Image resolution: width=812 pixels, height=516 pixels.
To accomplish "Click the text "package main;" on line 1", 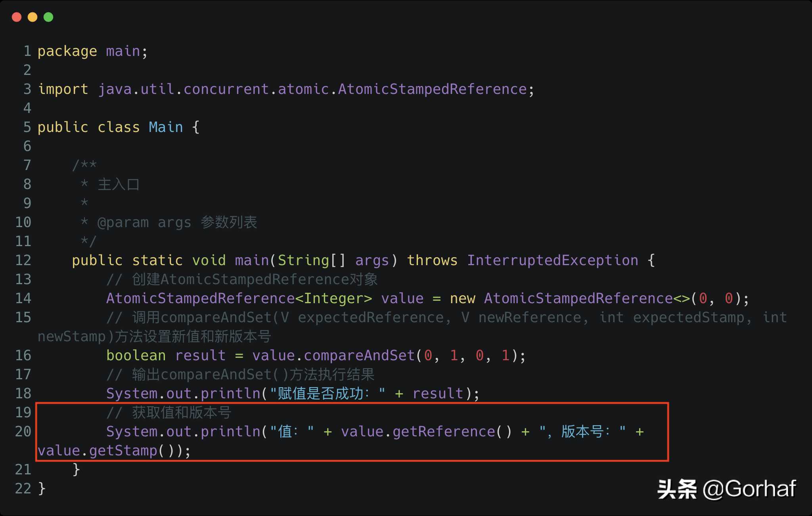I will coord(93,51).
